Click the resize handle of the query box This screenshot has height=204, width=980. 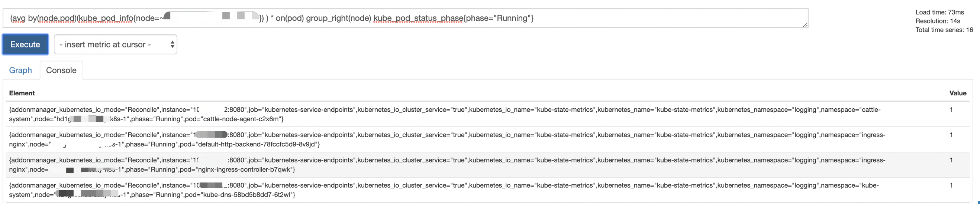point(805,25)
